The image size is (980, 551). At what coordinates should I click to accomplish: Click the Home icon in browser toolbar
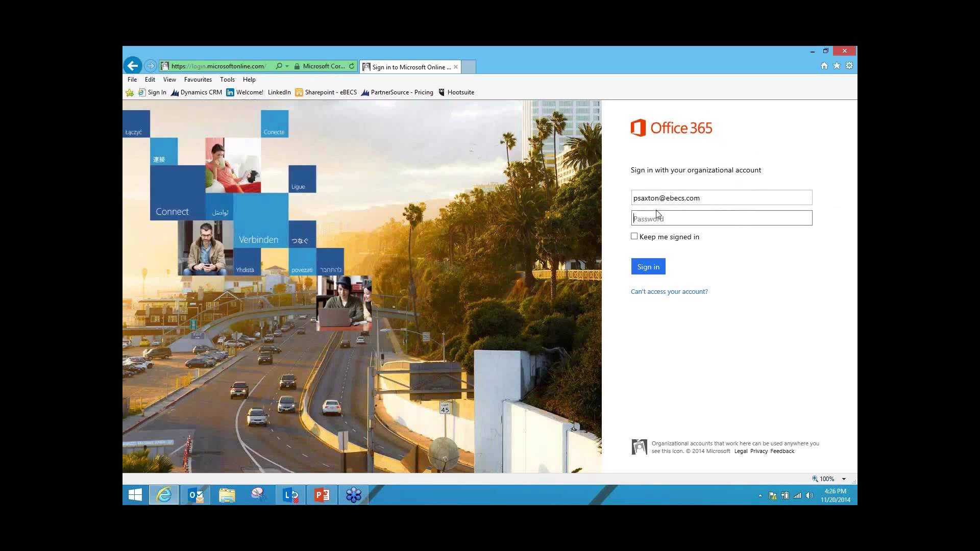pos(824,66)
